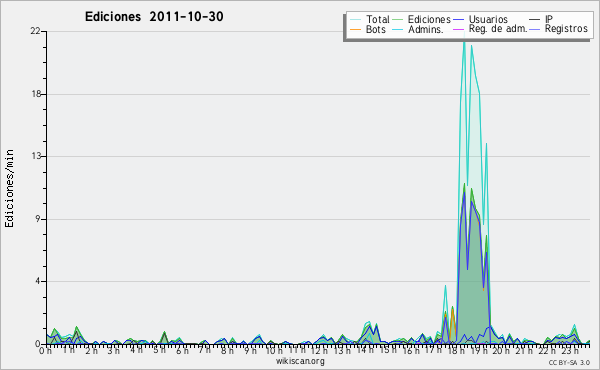Viewport: 600px width, 370px height.
Task: Click the green Ediciones legend swatch
Action: (398, 20)
